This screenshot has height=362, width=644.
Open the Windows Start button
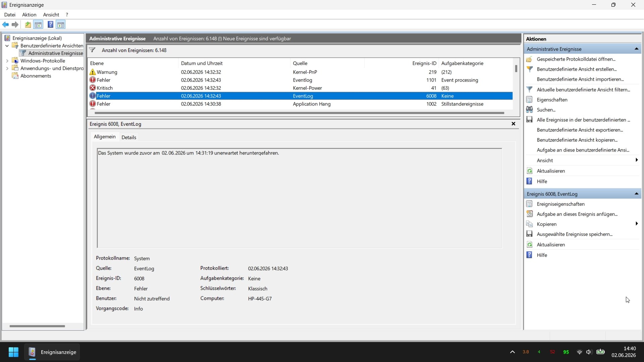pos(13,352)
